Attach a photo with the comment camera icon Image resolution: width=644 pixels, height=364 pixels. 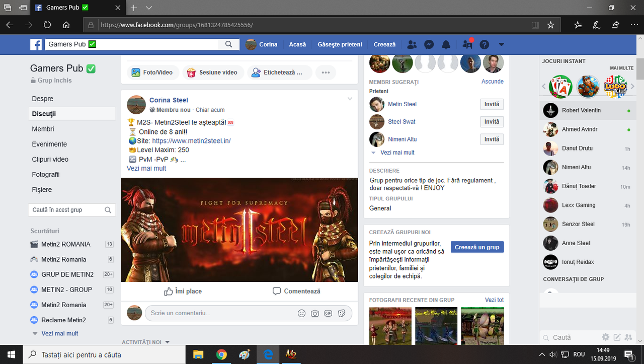click(315, 313)
